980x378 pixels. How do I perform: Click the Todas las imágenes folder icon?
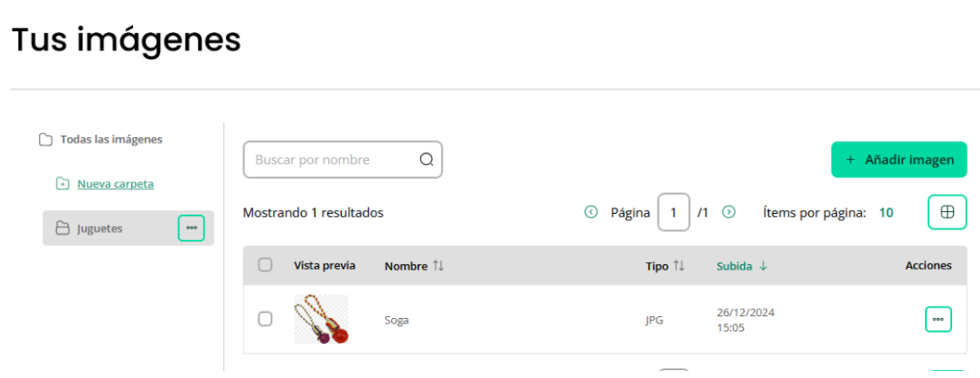point(45,139)
